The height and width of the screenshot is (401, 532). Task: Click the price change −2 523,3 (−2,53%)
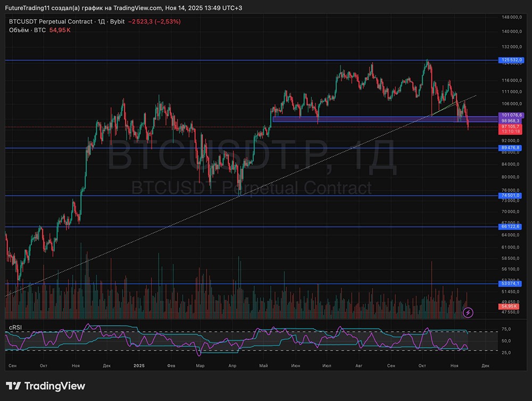pyautogui.click(x=154, y=21)
